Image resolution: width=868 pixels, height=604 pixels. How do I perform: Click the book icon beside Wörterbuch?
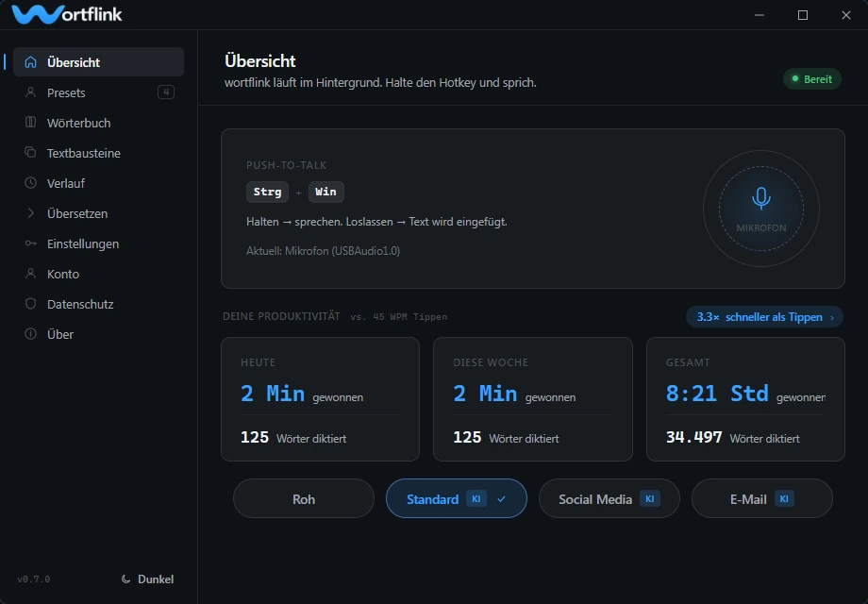pos(30,123)
